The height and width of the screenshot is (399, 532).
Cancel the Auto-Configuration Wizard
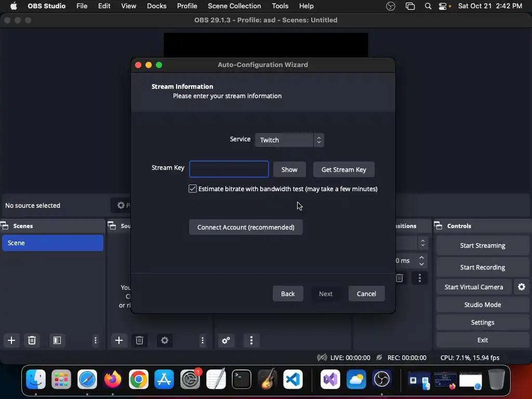tap(366, 294)
